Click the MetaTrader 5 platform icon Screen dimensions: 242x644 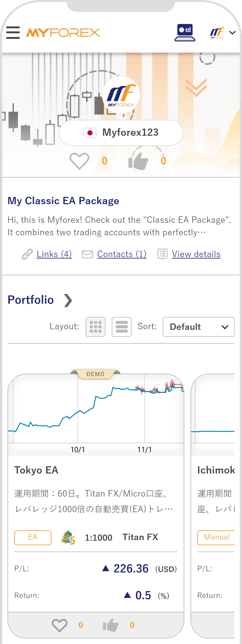pos(68,537)
